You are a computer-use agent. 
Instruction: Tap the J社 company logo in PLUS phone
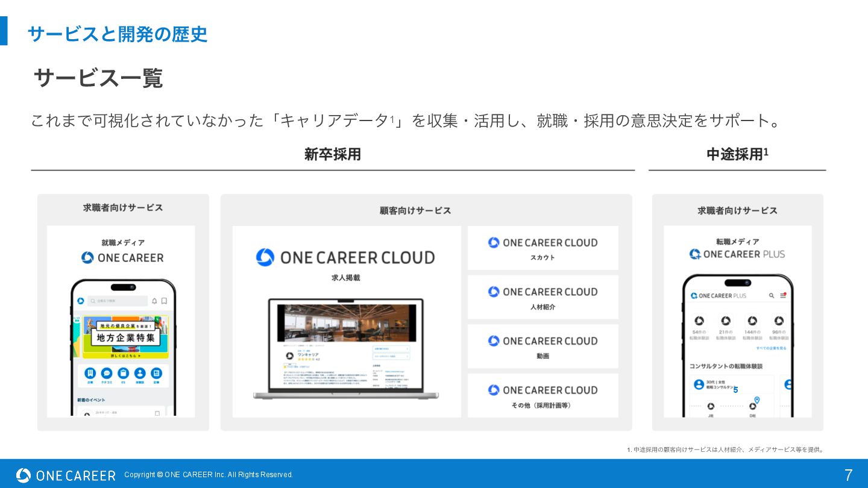pos(711,407)
